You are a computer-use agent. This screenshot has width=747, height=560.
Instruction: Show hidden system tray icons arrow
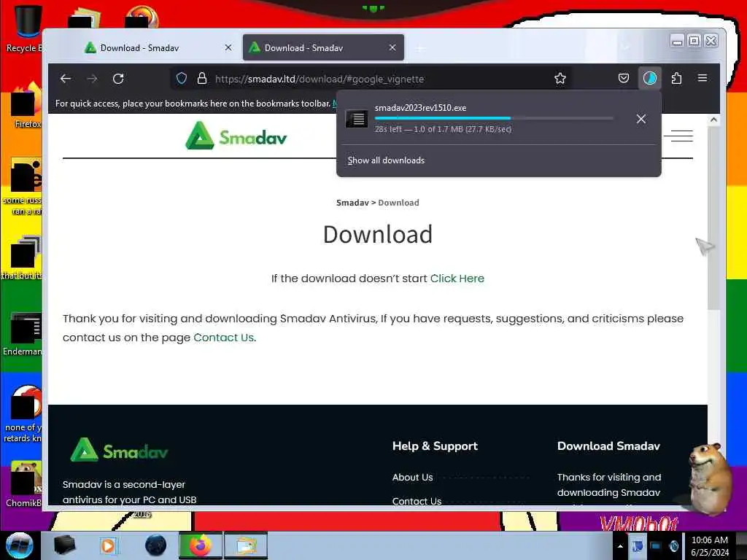(x=620, y=546)
